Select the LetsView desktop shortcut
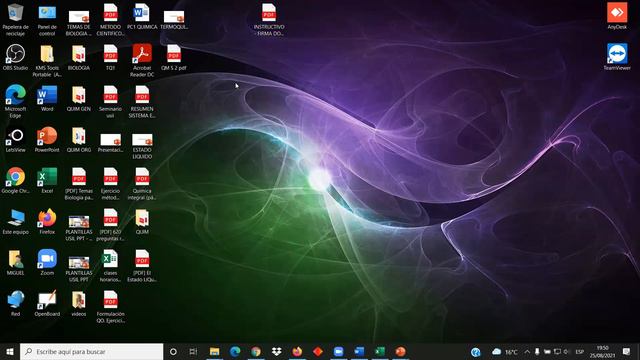 click(x=16, y=139)
